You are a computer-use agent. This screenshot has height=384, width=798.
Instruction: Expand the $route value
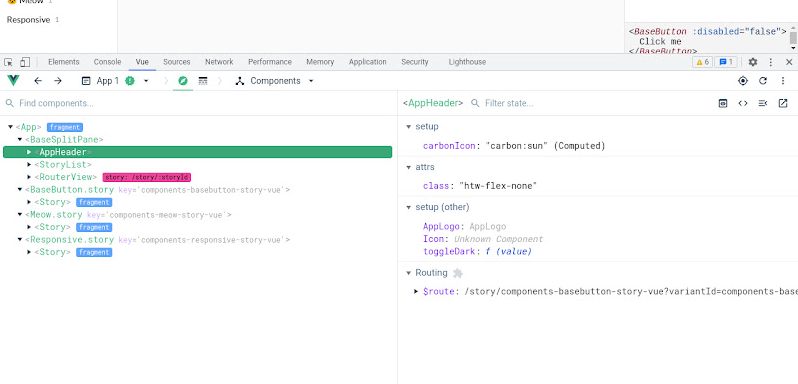417,291
